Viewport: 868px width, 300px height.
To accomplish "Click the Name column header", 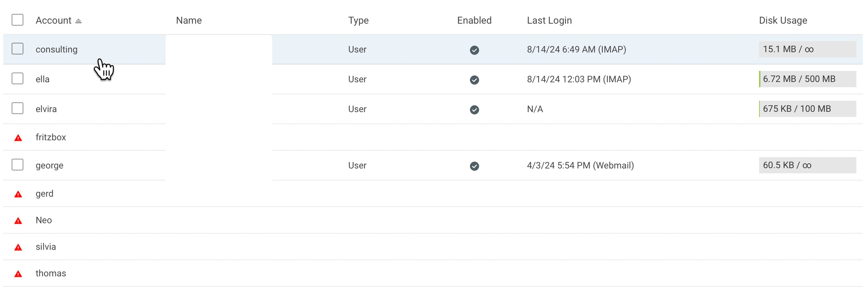I will coord(189,20).
